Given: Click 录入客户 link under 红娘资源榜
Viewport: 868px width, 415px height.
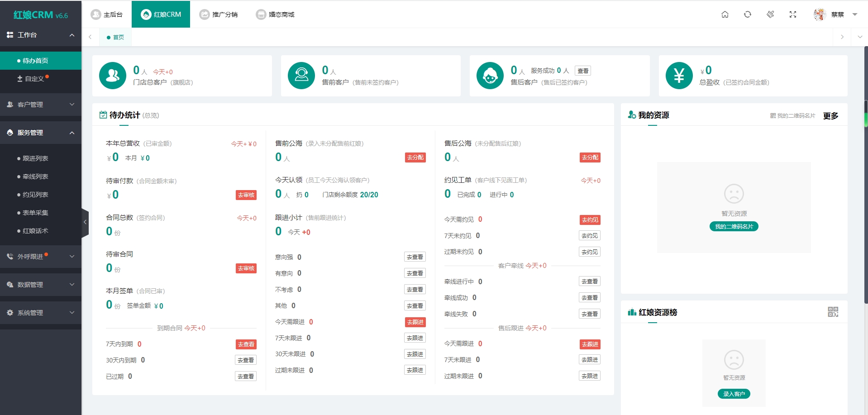Looking at the screenshot, I should [x=734, y=394].
